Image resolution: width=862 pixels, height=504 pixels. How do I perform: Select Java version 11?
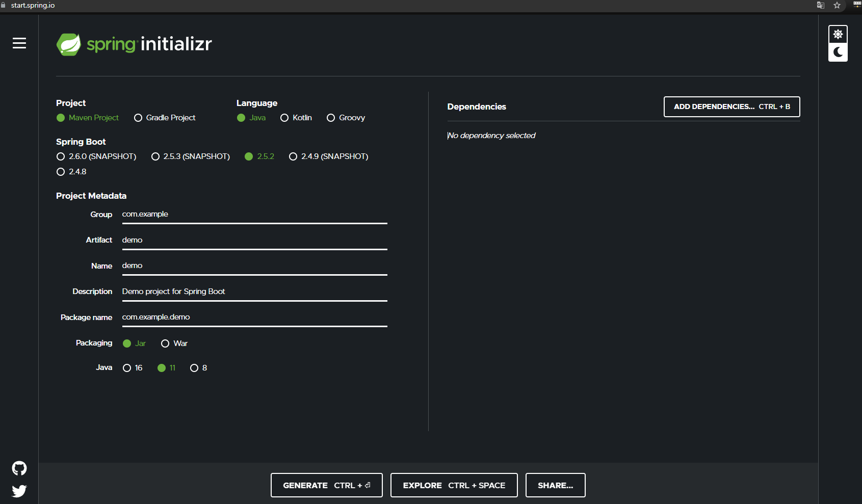point(167,368)
